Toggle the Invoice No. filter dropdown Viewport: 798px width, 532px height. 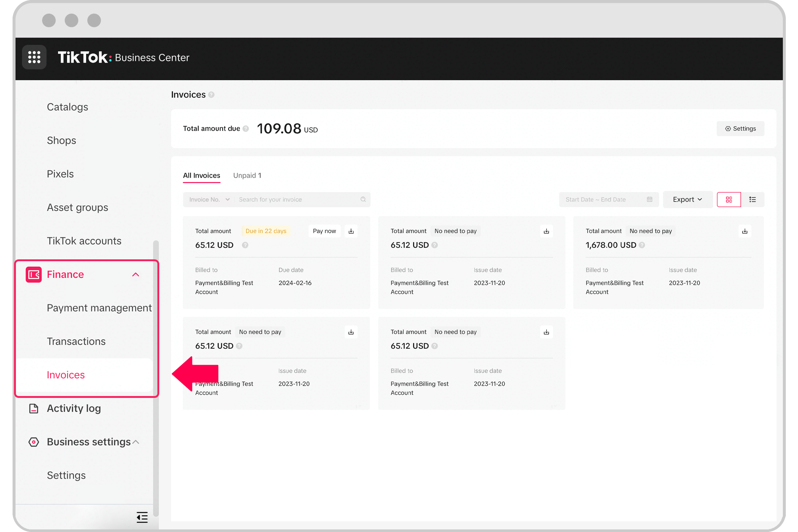[208, 199]
